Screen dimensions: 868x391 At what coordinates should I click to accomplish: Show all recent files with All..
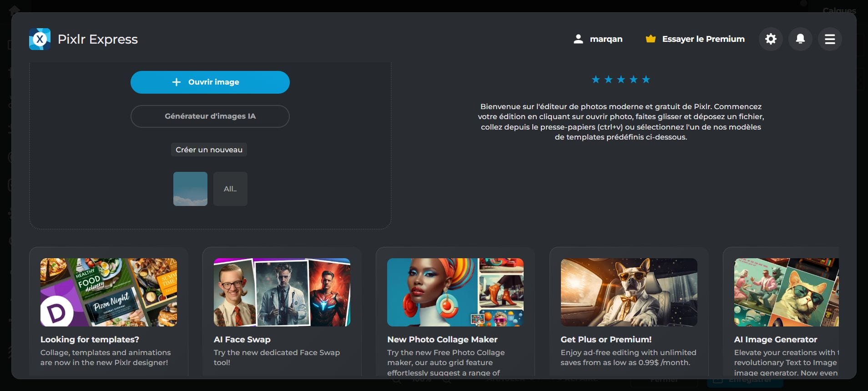pos(230,189)
